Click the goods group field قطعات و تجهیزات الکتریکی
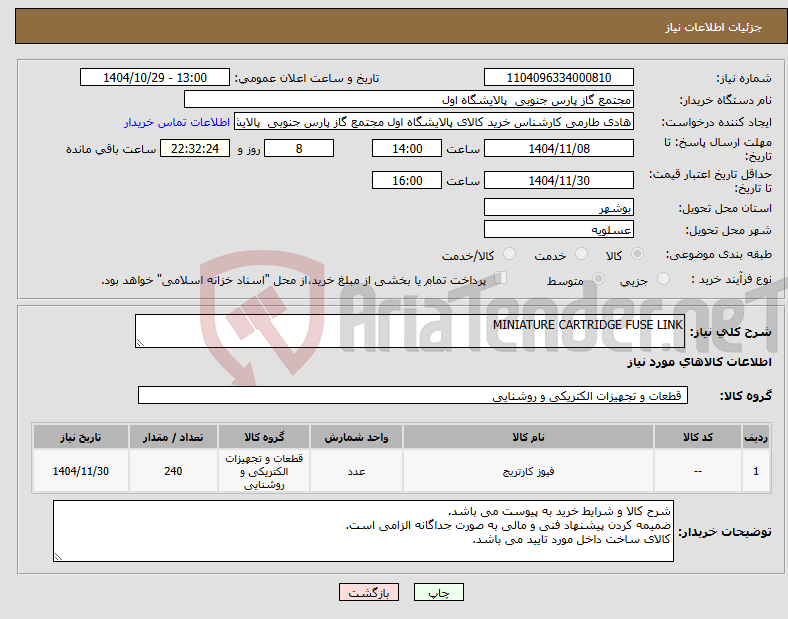The image size is (788, 619). tap(413, 395)
